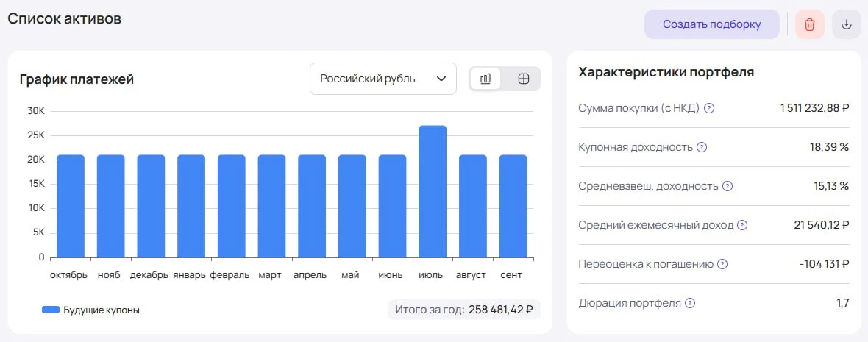Open help icon next to Средний ежемесячный доход
Viewport: 868px width, 342px height.
pos(742,225)
